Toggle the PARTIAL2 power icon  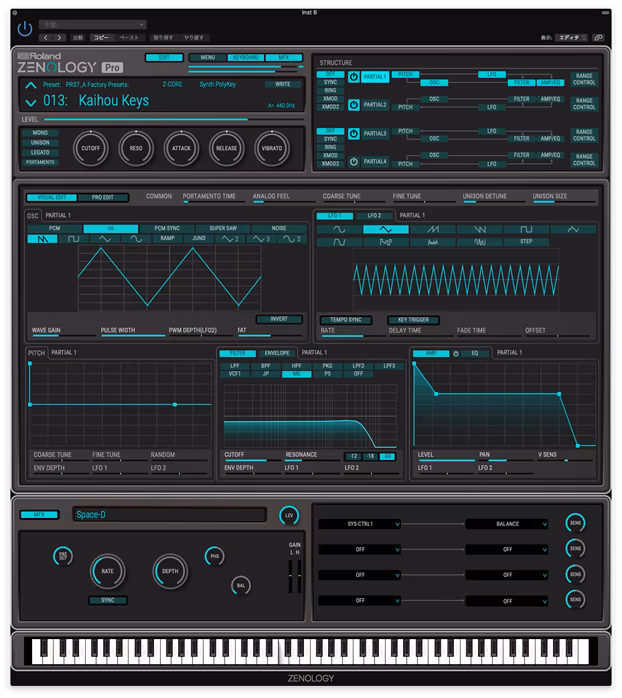click(354, 105)
